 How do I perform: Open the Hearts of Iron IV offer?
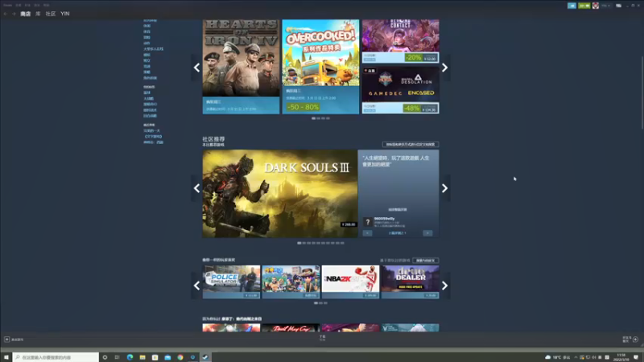(x=241, y=67)
